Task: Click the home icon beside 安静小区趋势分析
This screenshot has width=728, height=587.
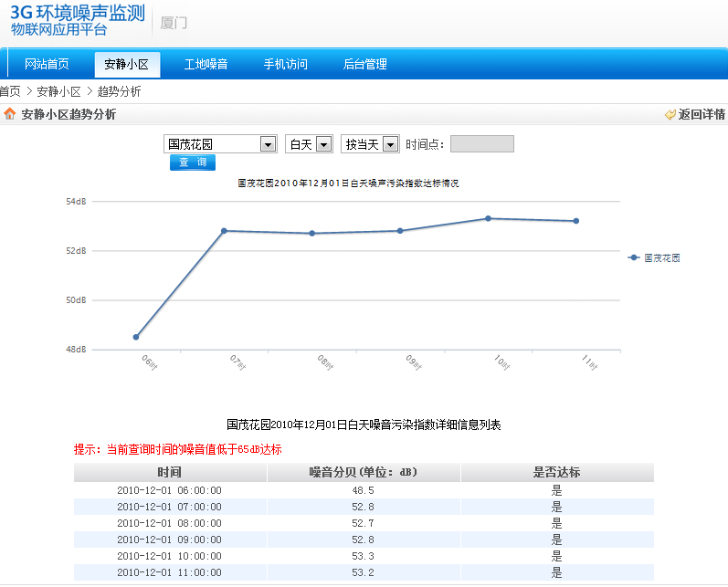Action: (x=9, y=114)
